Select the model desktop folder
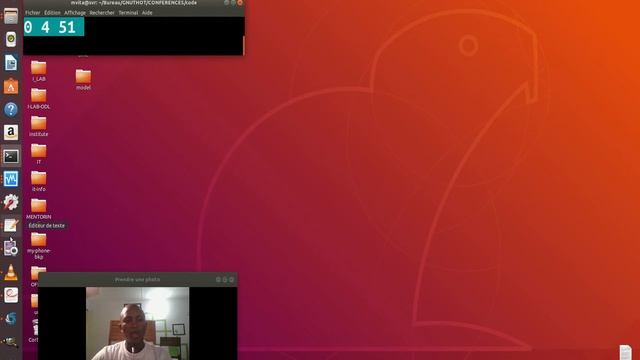This screenshot has width=640, height=360. 83,80
